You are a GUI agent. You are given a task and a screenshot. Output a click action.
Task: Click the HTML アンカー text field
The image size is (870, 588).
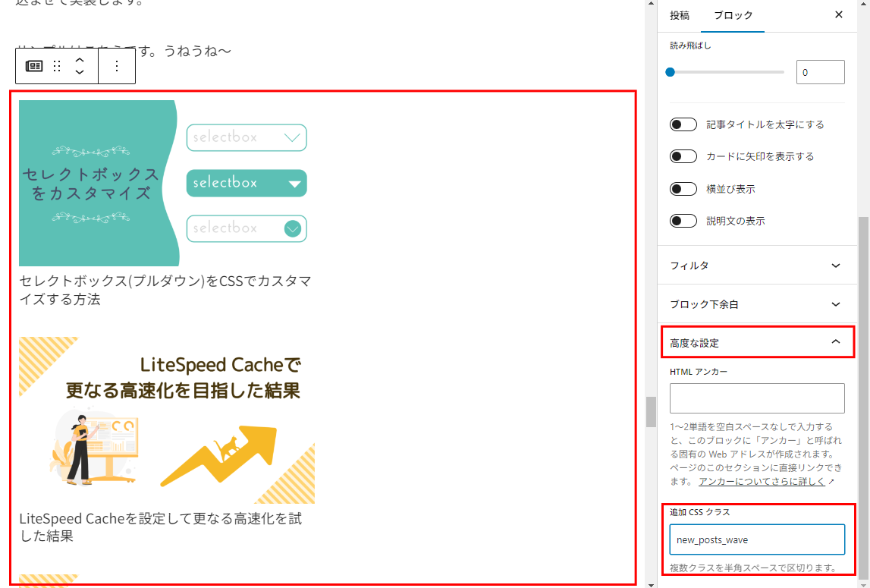[756, 398]
